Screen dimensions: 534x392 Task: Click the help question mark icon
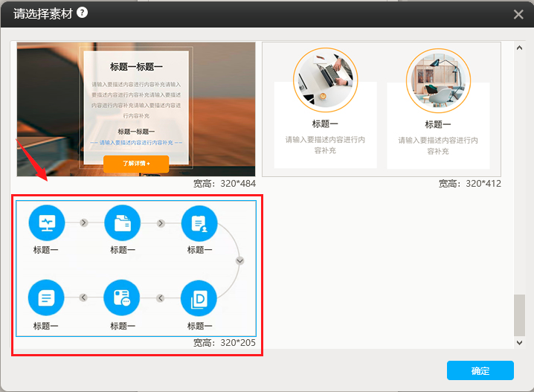click(x=82, y=13)
